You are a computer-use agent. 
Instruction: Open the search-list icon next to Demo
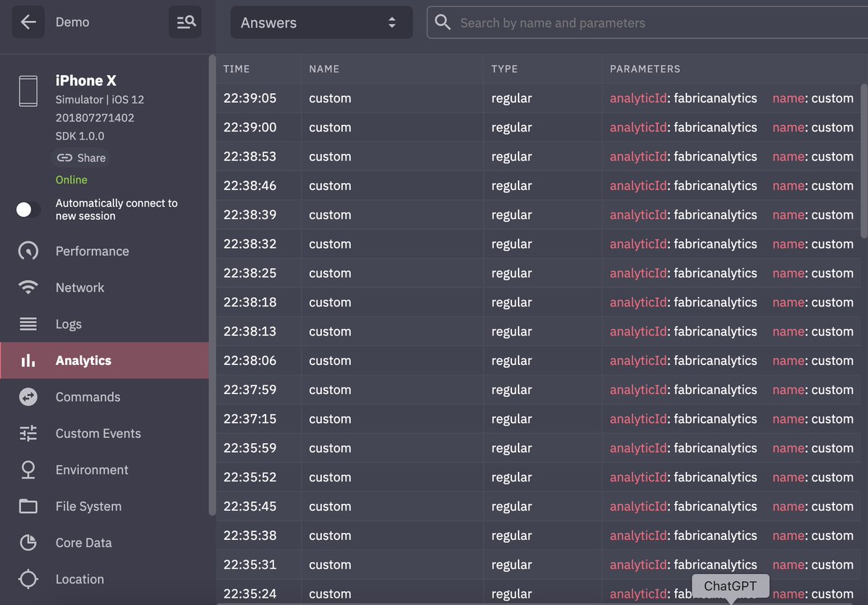pos(185,22)
